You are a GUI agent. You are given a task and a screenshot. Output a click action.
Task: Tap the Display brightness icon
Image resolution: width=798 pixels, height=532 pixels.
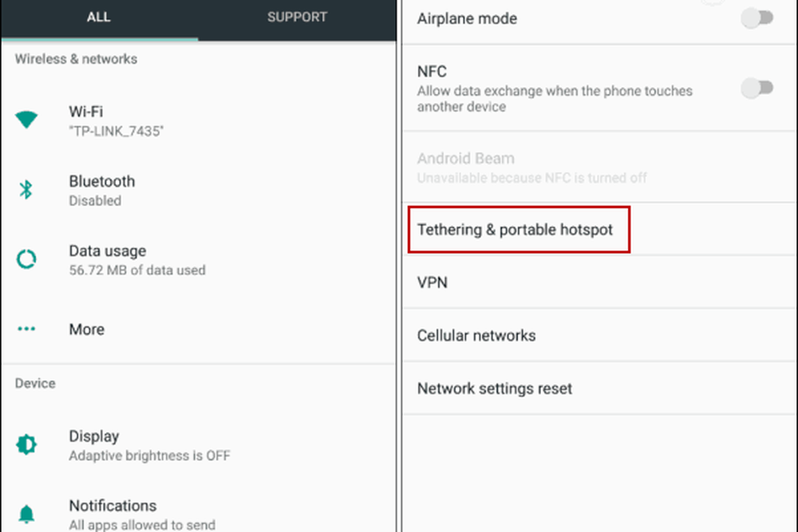coord(26,444)
